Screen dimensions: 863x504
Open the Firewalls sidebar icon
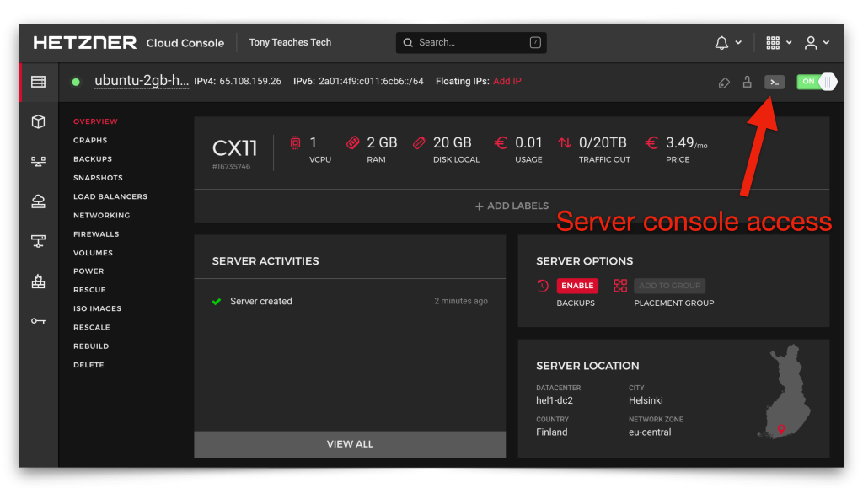(x=38, y=281)
